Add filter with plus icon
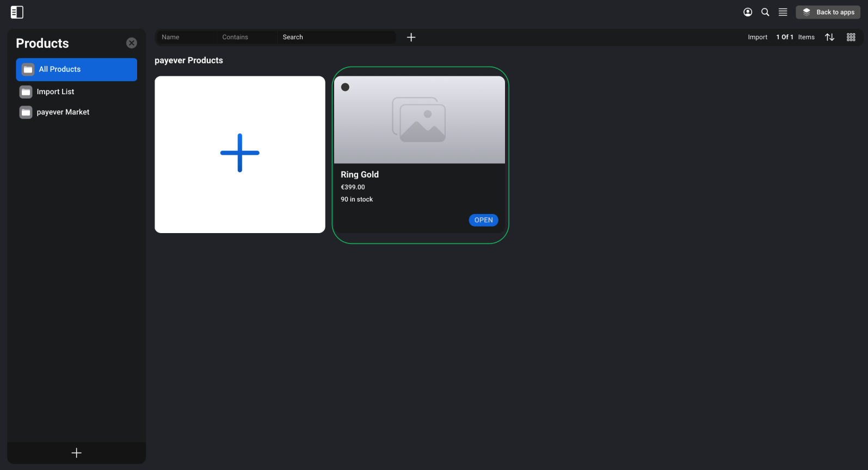 point(411,37)
